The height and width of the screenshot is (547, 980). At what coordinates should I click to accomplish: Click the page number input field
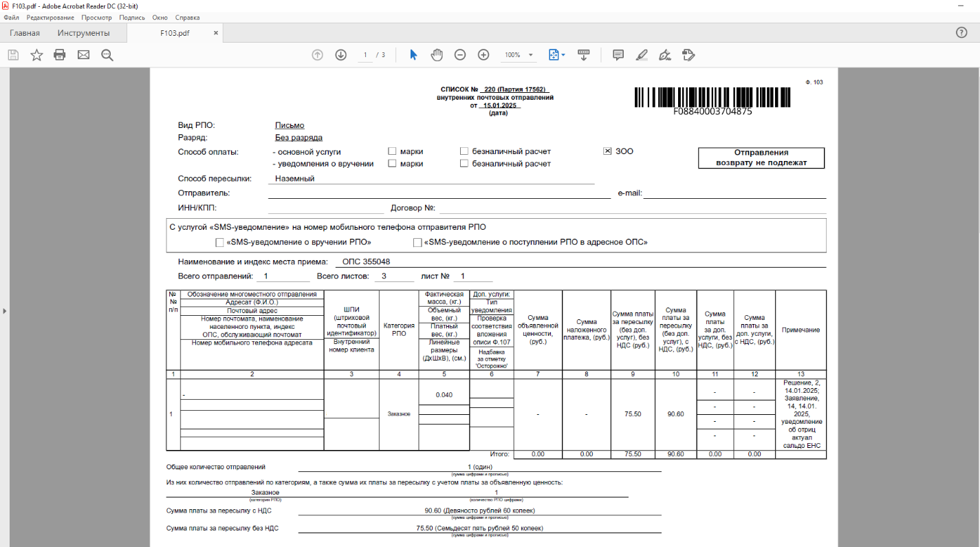click(365, 55)
